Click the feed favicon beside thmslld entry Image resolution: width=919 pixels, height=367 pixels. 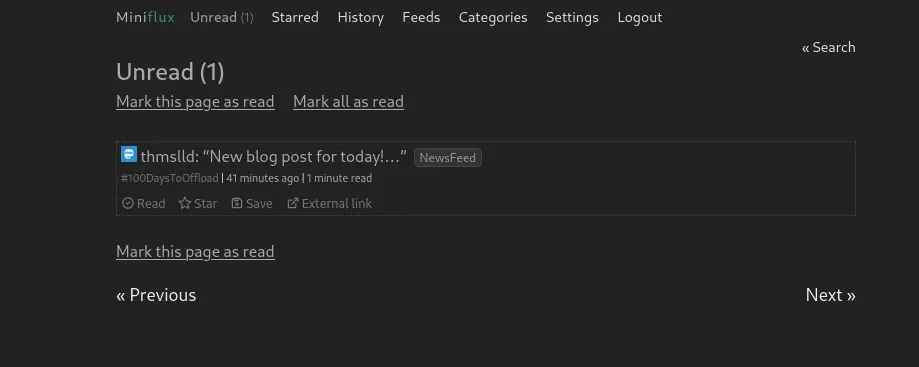[x=129, y=154]
